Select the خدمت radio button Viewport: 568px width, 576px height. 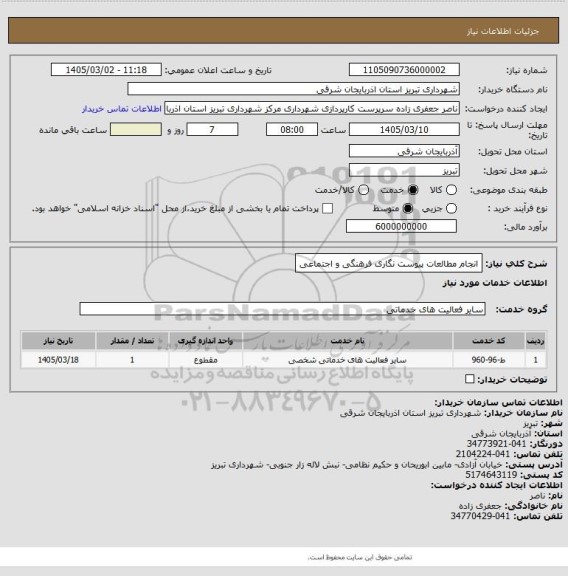[x=413, y=190]
